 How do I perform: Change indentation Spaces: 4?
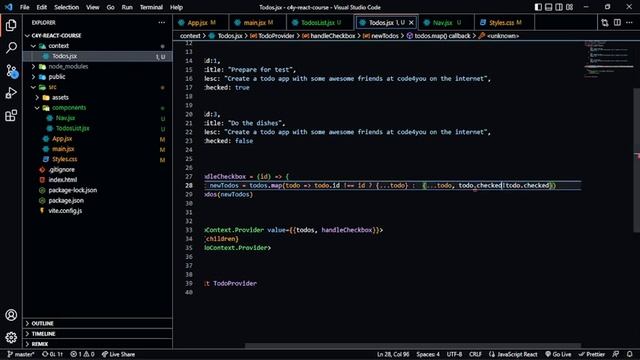tap(428, 354)
